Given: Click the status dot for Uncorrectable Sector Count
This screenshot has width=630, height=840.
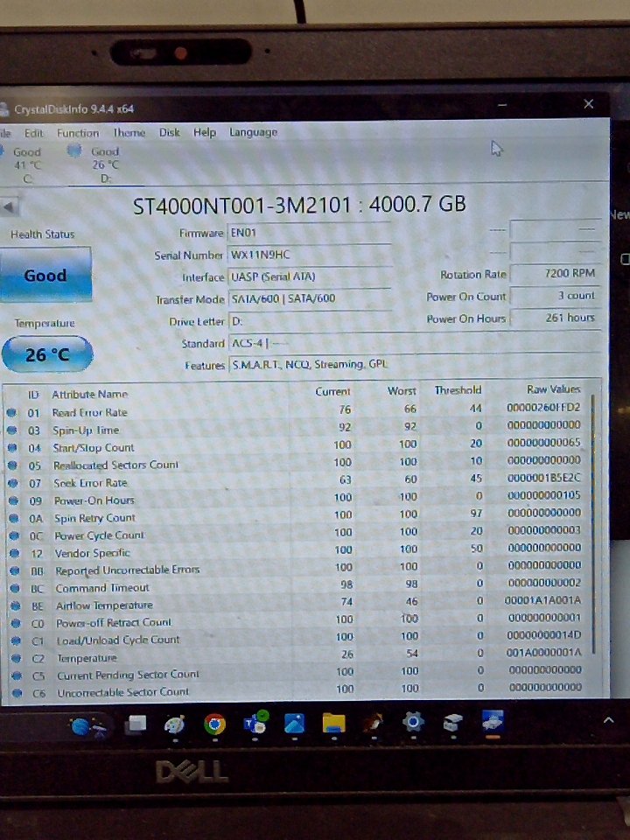Looking at the screenshot, I should (x=17, y=693).
